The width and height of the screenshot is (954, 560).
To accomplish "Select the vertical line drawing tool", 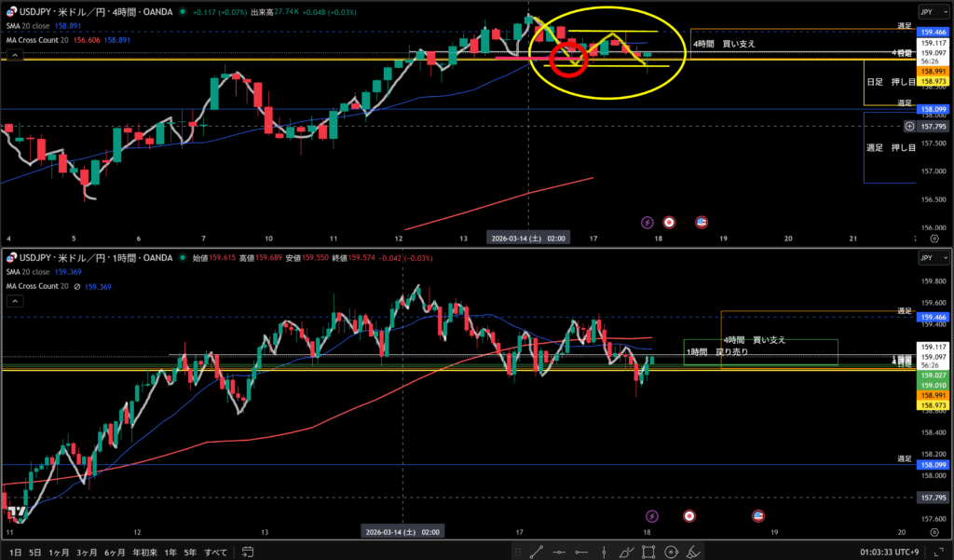I will [x=606, y=553].
